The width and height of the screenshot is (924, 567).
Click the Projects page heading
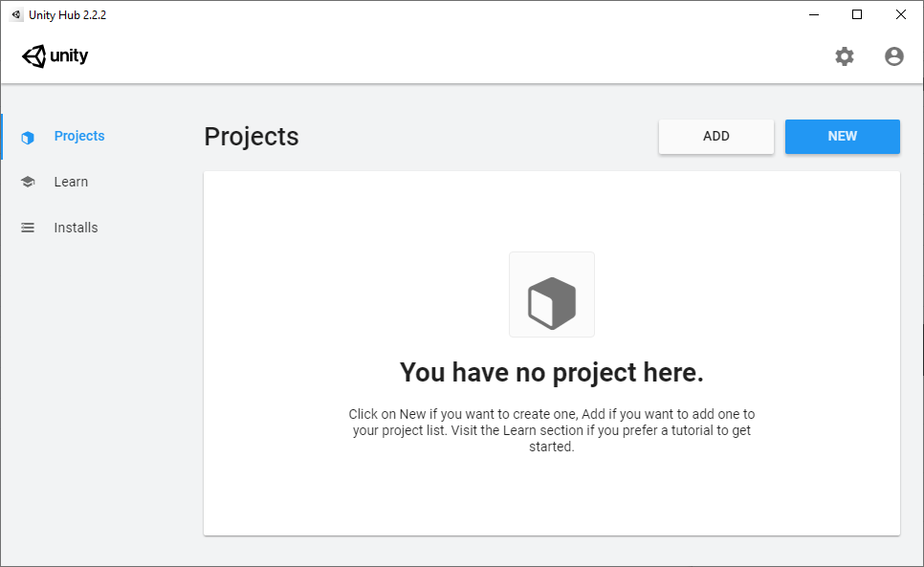[x=251, y=137]
